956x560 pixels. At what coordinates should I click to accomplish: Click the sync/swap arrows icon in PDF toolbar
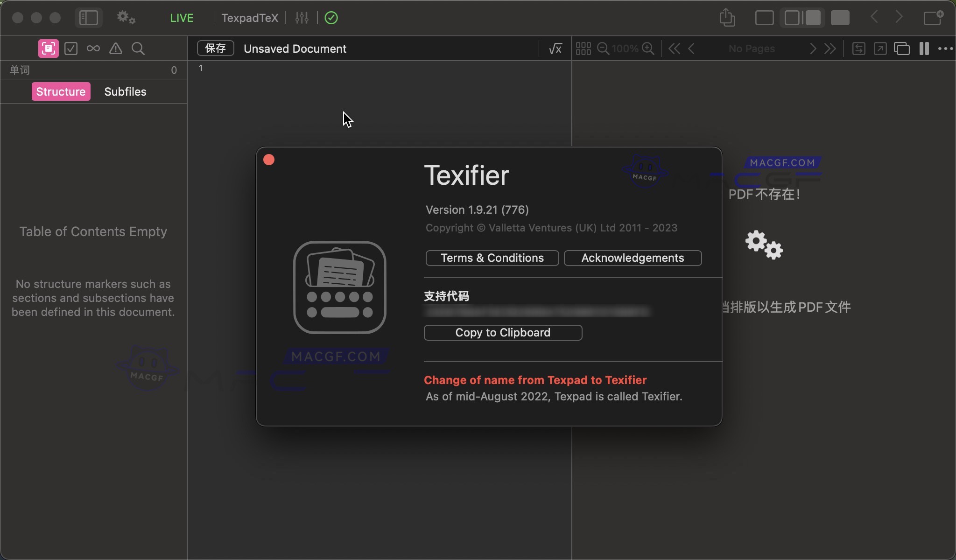(x=858, y=49)
